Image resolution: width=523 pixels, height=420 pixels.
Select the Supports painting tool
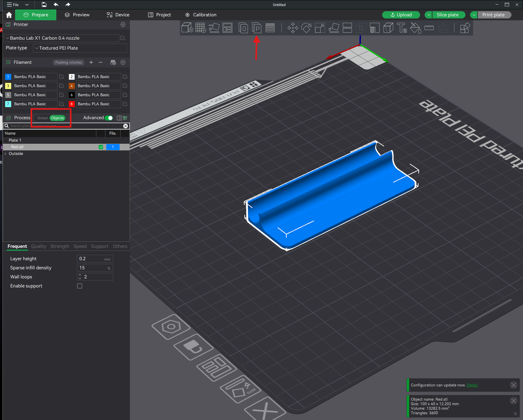point(375,28)
